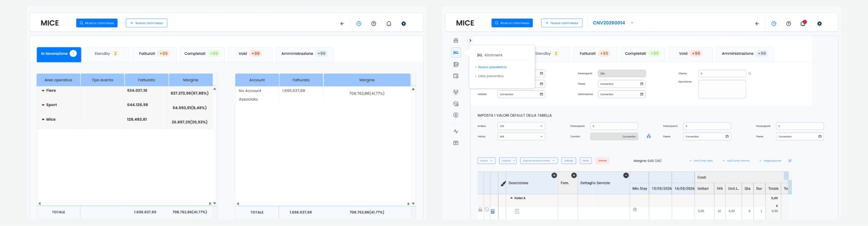
Task: Click the network hierarchy icon beside Cambio
Action: (x=649, y=136)
